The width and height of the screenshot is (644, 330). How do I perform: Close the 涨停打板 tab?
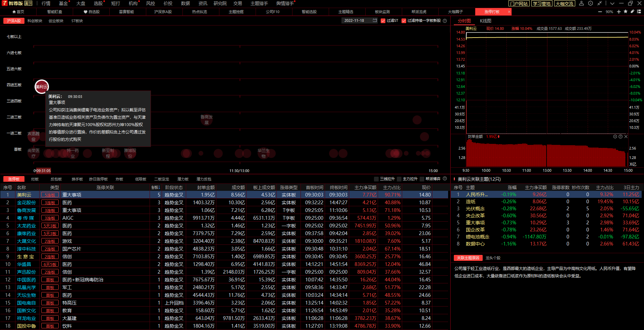tap(509, 12)
